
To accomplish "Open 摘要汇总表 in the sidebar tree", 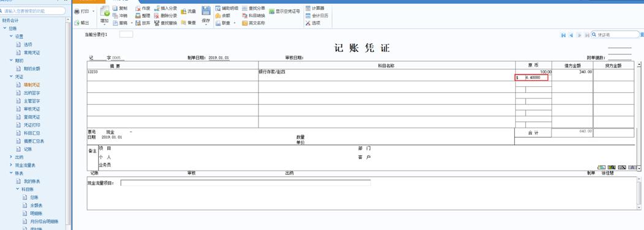I will 34,141.
